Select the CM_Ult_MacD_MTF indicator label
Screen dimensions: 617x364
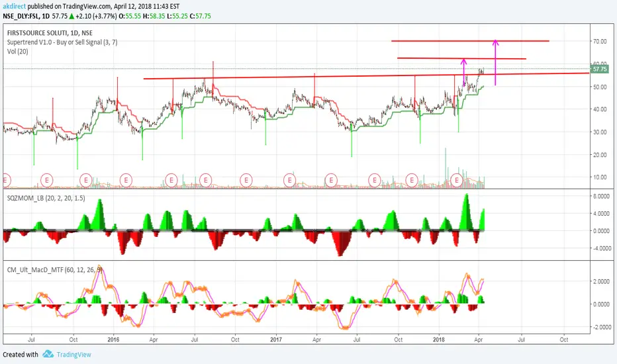click(x=55, y=269)
